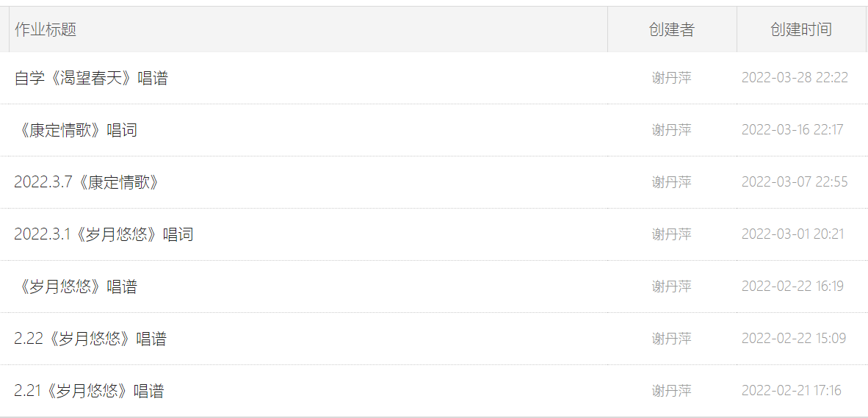Click creator 谢丹萍 in the 2.21《岁月悠悠》唱谱 row
868x418 pixels.
pos(671,391)
